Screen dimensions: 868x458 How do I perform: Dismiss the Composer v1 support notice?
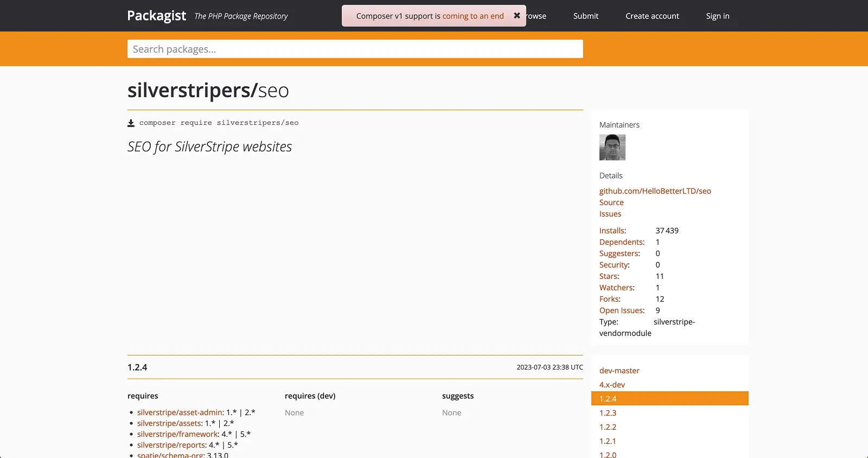pyautogui.click(x=517, y=16)
